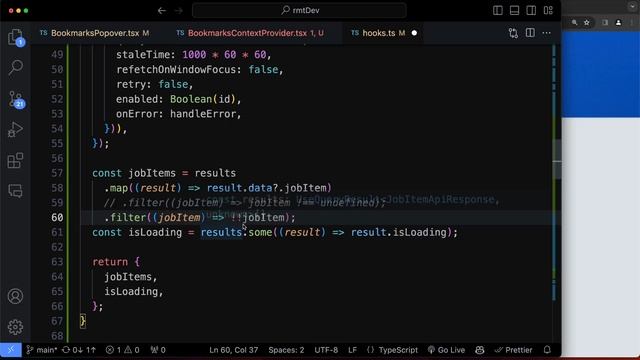Click Boolean(id) on line 52
This screenshot has height=360, width=640.
[x=202, y=99]
